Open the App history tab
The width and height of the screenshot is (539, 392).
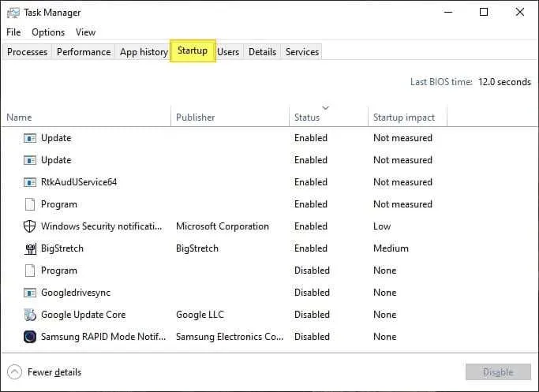144,52
